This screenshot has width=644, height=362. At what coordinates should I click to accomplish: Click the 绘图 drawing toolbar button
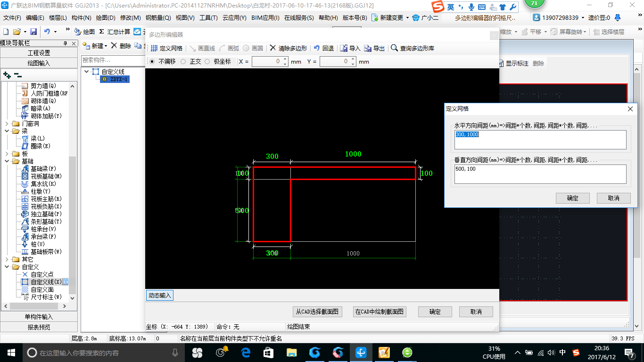[x=85, y=32]
